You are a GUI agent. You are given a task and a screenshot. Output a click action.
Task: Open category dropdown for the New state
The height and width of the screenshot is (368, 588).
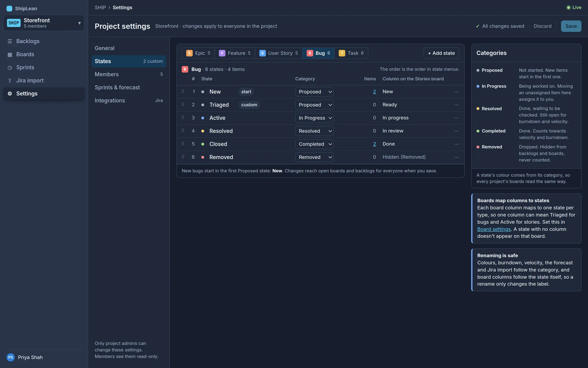314,92
